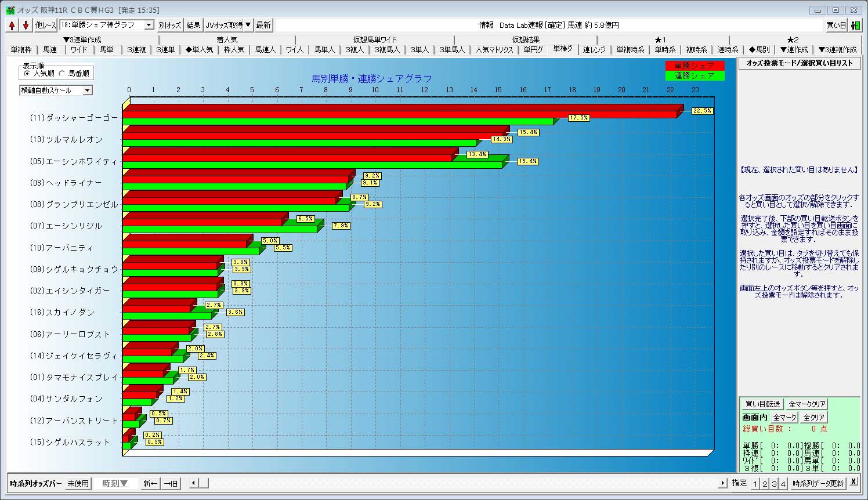
Task: Click the 買い目転送 button
Action: tap(762, 404)
